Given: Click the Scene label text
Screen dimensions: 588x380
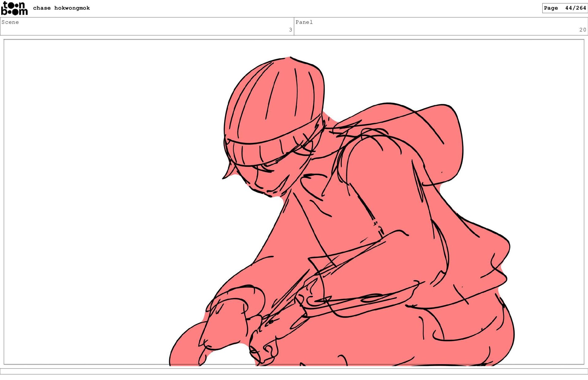Looking at the screenshot, I should [x=10, y=22].
